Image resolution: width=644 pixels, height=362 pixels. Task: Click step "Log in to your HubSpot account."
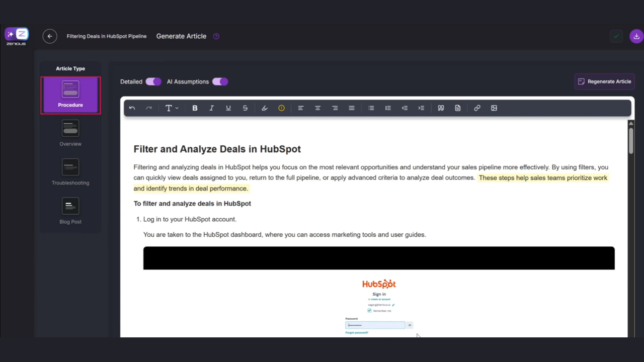190,219
